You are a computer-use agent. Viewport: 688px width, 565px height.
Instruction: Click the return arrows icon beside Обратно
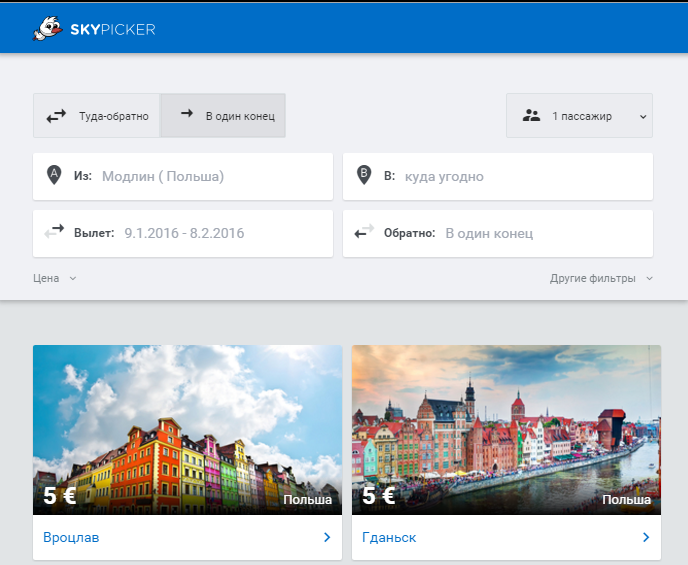[364, 232]
